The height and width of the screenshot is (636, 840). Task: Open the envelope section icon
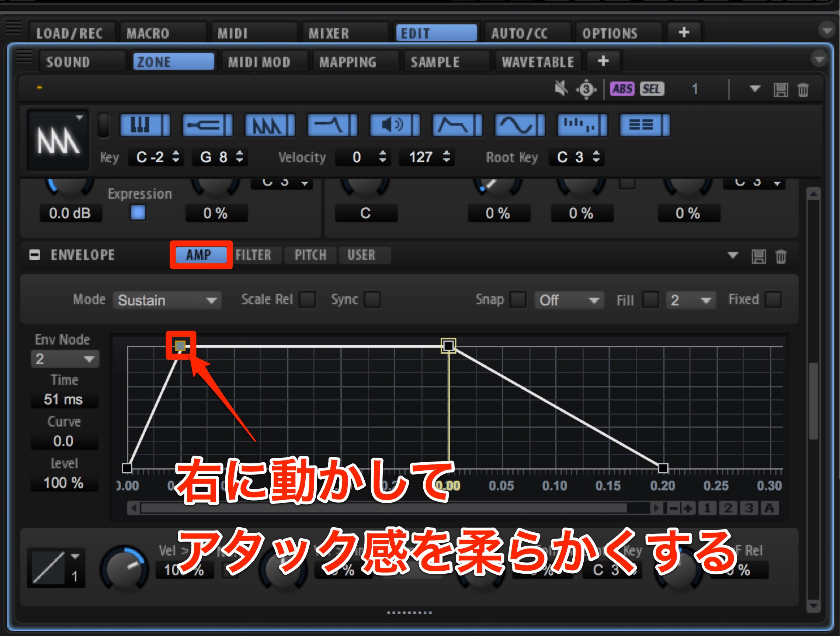(457, 125)
